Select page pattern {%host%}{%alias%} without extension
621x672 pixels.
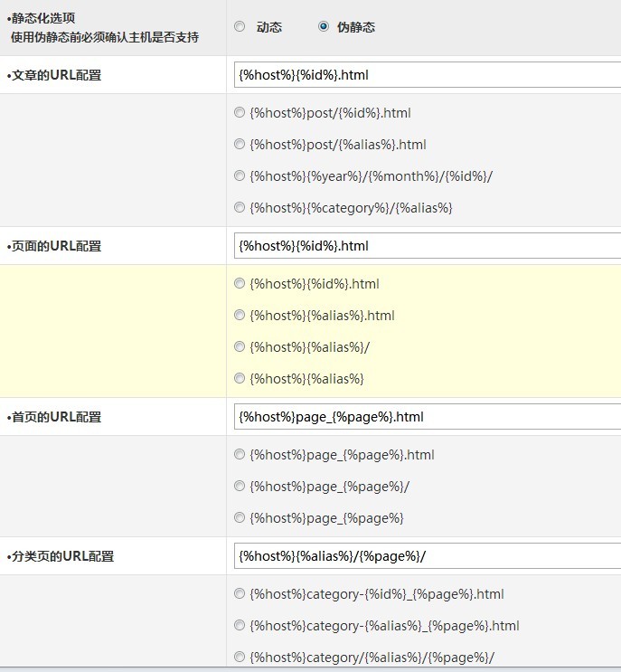tap(240, 379)
